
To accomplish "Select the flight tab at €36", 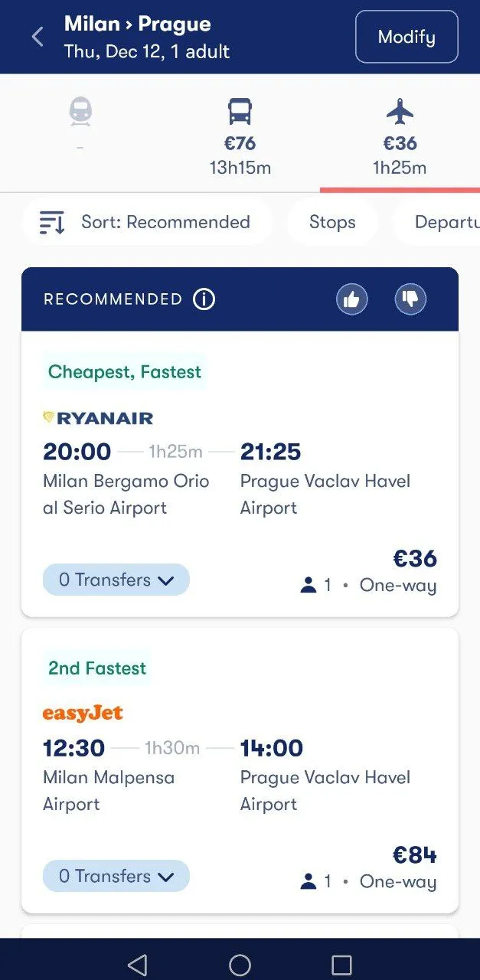I will (400, 138).
